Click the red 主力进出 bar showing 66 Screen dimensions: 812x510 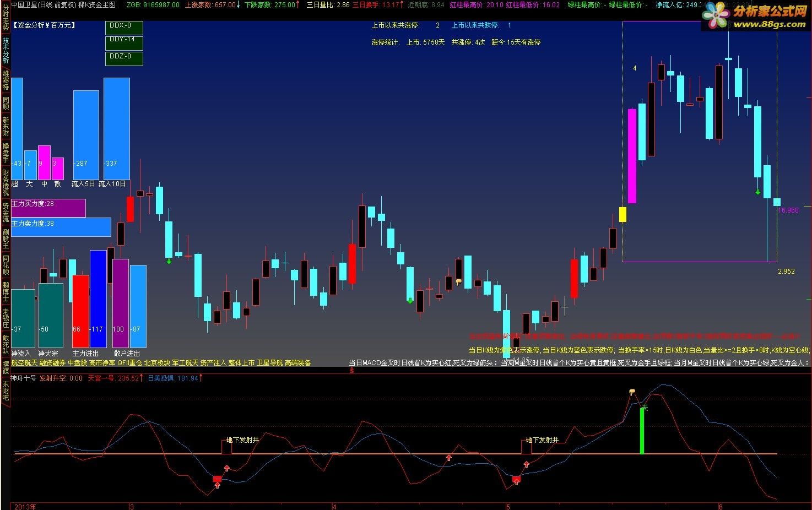[80, 312]
